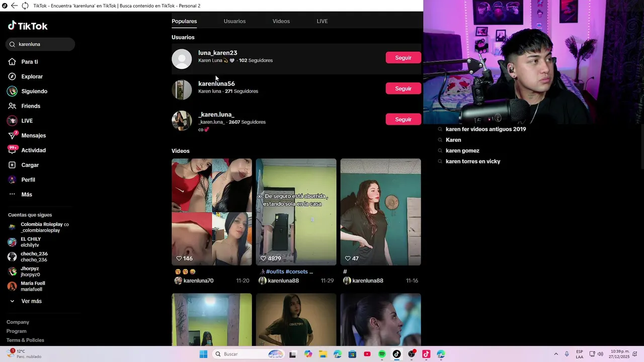Click the _karen.luna_ avatar
The height and width of the screenshot is (362, 644).
(x=182, y=121)
